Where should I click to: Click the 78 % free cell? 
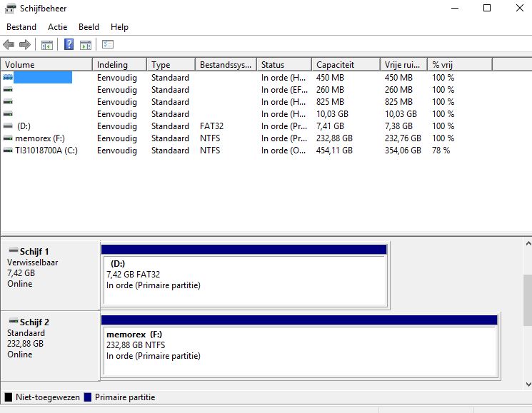coord(441,151)
